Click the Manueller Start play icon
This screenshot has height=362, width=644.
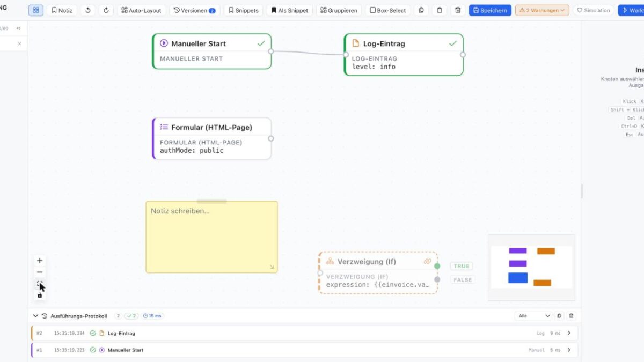pos(164,43)
